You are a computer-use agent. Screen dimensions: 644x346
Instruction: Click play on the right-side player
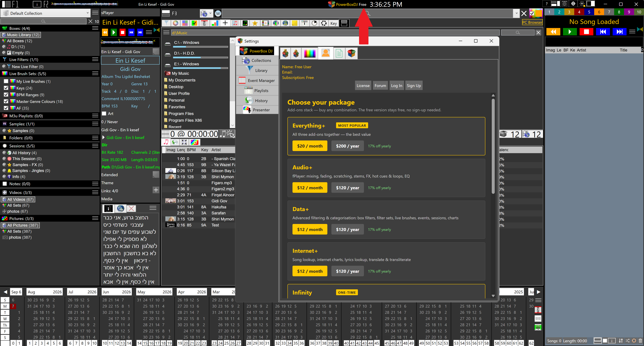point(570,32)
